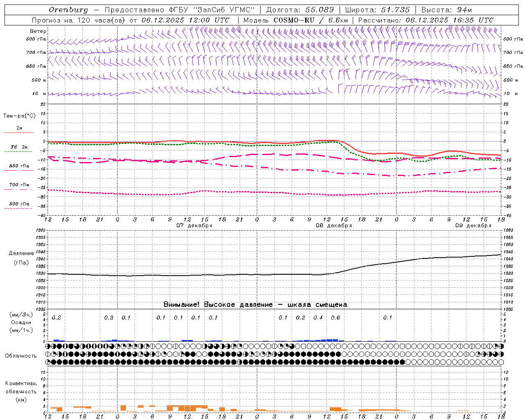Click the "0.6" precipitation value
Screen dimensions: 525x420
(x=336, y=318)
